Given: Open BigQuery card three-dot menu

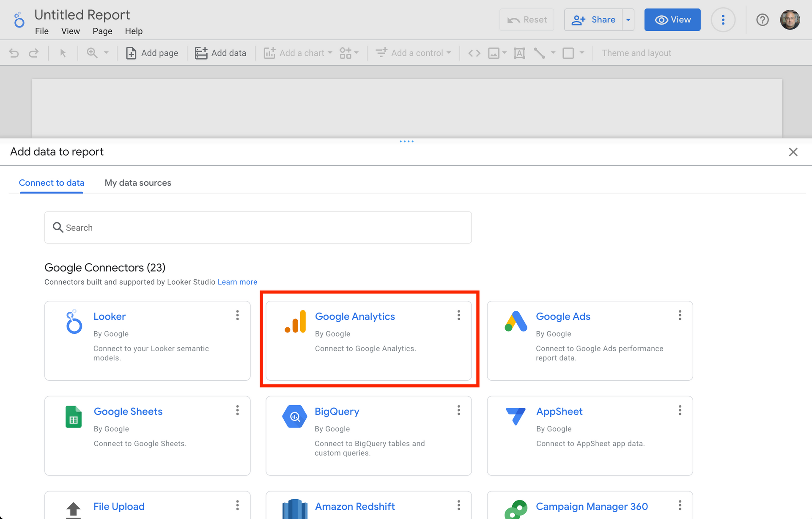Looking at the screenshot, I should pyautogui.click(x=458, y=410).
